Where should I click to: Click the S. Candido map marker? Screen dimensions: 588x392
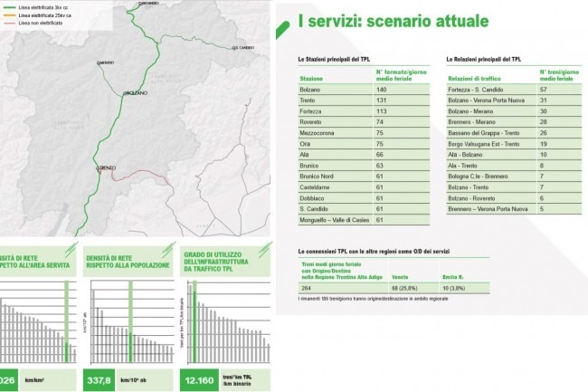pos(233,48)
